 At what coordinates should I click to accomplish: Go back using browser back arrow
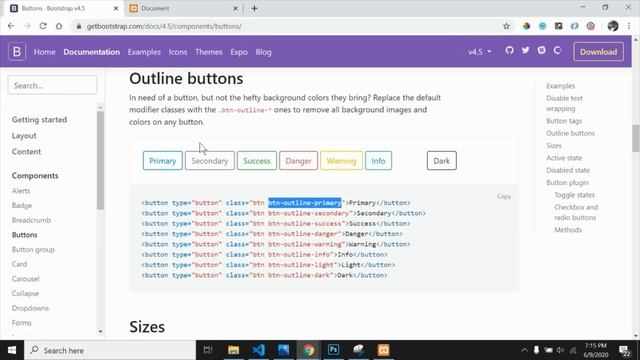11,26
